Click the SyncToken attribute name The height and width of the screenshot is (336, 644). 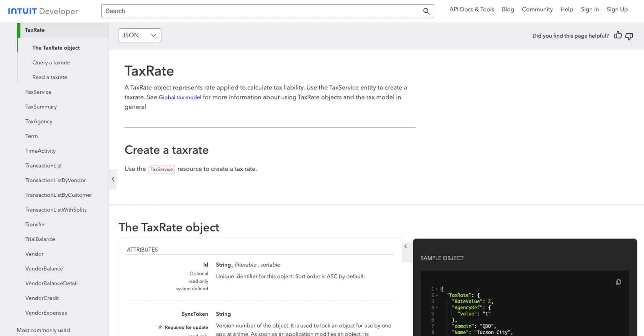[x=195, y=314]
